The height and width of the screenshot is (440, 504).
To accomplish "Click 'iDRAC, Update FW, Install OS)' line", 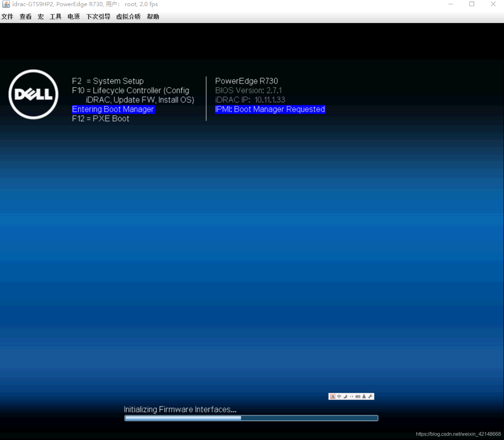I will 140,100.
